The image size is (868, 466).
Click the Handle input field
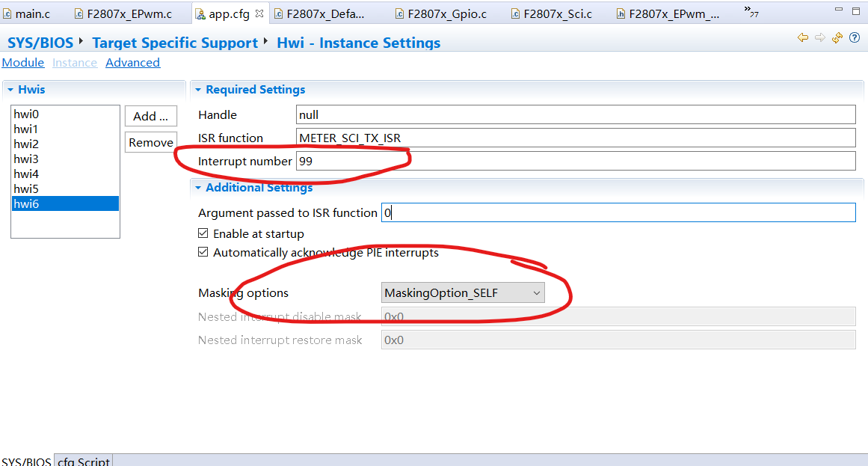(576, 114)
